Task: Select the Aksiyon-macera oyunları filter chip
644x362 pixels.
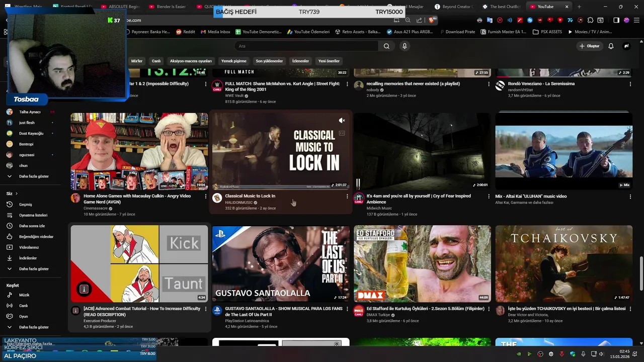Action: coord(191,61)
